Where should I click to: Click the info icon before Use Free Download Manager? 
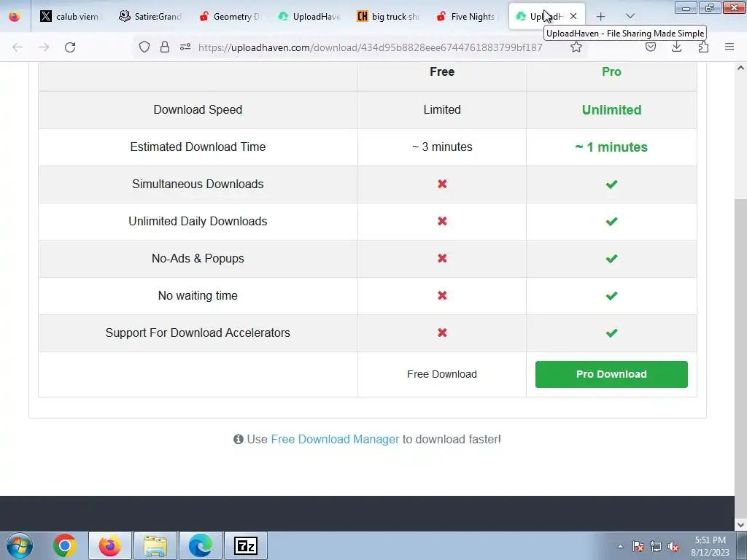tap(239, 439)
